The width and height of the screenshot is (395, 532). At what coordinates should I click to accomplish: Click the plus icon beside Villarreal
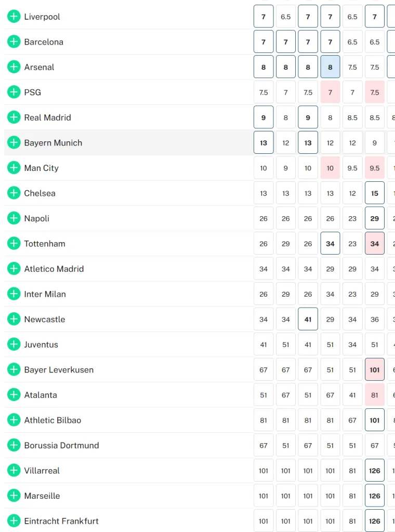14,470
